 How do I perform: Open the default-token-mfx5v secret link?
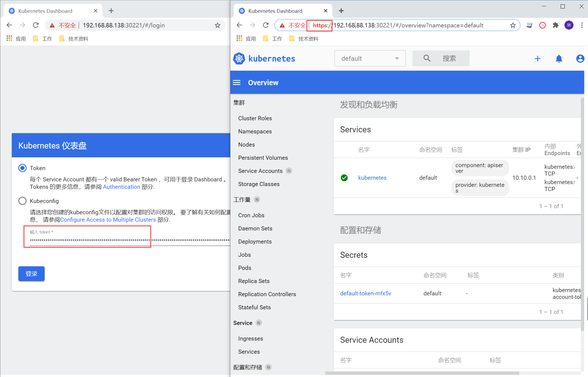click(365, 293)
